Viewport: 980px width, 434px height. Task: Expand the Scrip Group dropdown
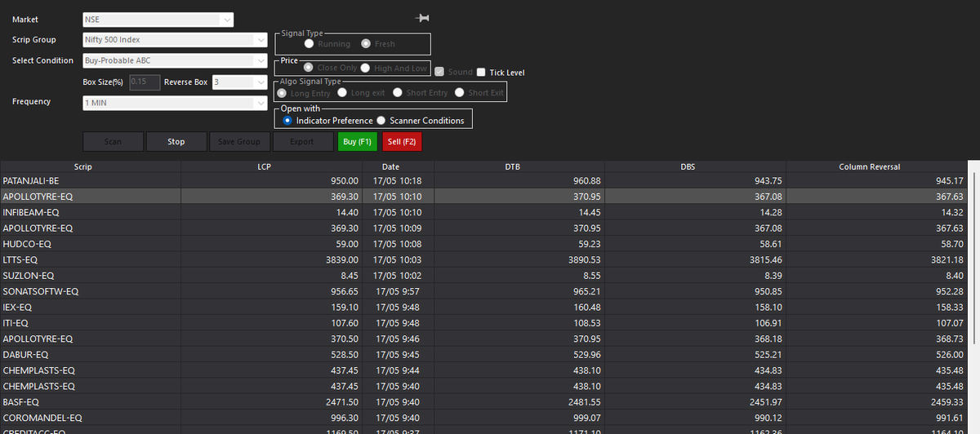[x=176, y=40]
